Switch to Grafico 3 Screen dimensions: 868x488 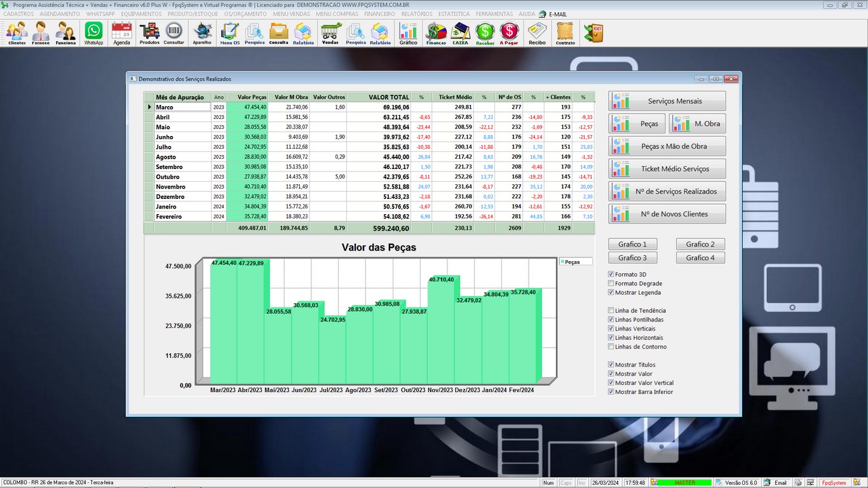633,258
